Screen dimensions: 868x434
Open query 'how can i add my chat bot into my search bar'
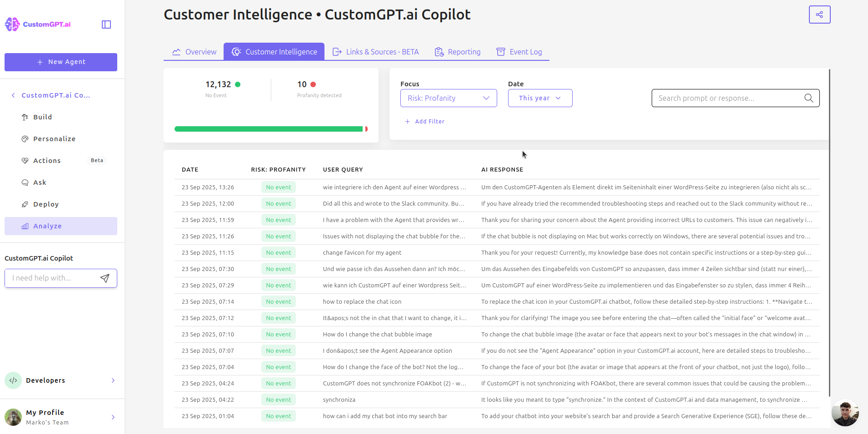[x=385, y=416]
